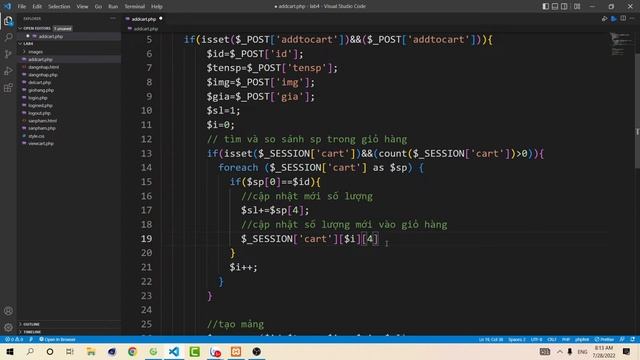This screenshot has width=640, height=360.
Task: Open the Terminal menu
Action: [x=135, y=6]
